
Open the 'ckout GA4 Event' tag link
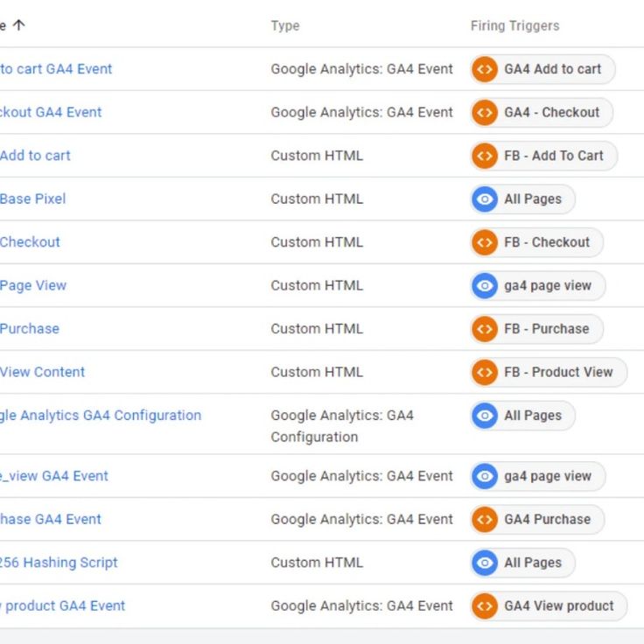[x=51, y=112]
